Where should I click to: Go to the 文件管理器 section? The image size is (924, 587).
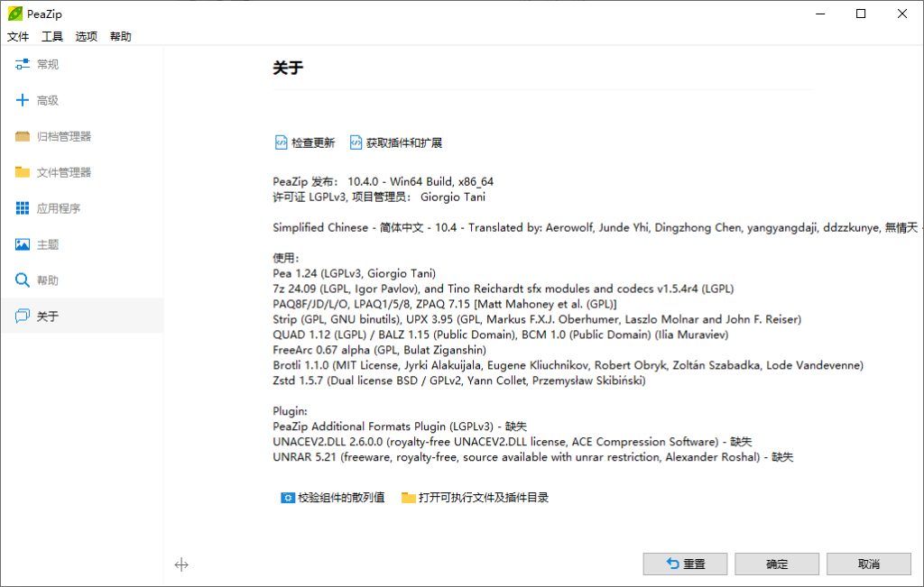point(82,172)
